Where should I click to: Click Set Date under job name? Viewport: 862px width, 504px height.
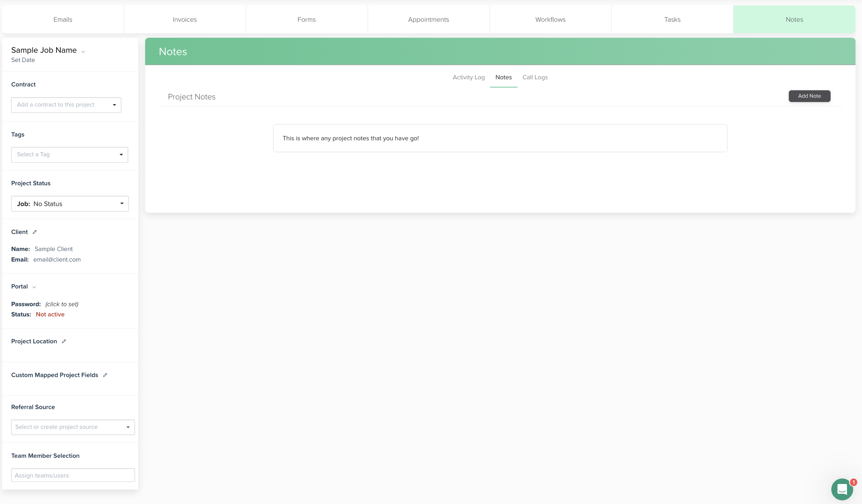[23, 60]
